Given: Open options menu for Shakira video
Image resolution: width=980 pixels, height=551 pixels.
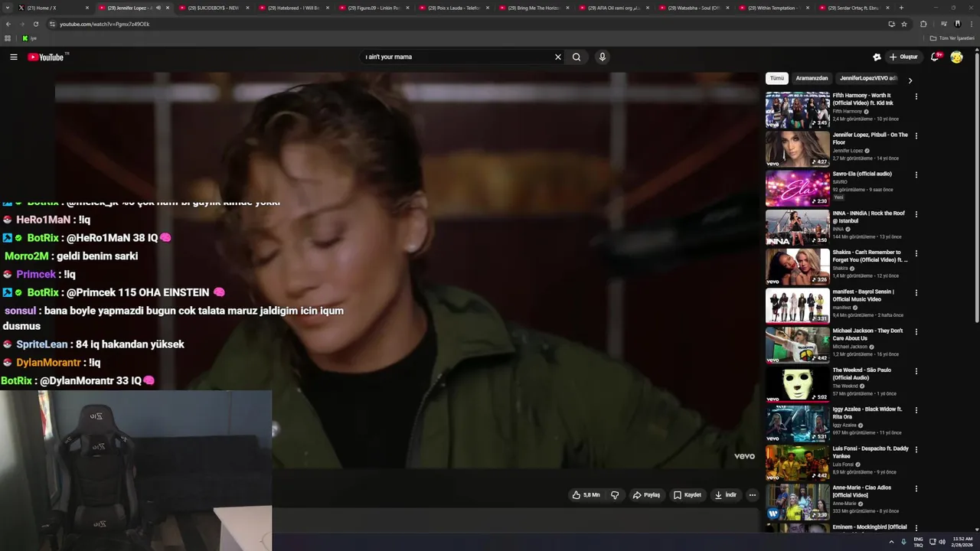Looking at the screenshot, I should click(x=916, y=253).
